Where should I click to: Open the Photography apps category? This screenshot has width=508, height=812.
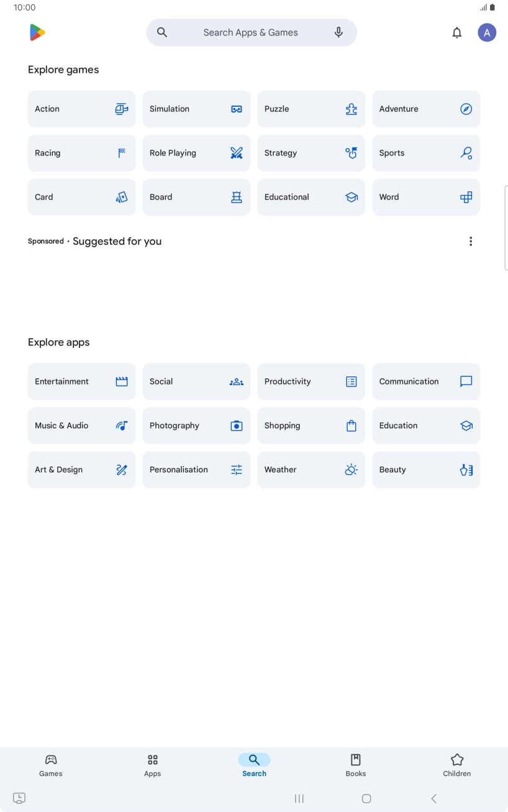[x=196, y=426]
